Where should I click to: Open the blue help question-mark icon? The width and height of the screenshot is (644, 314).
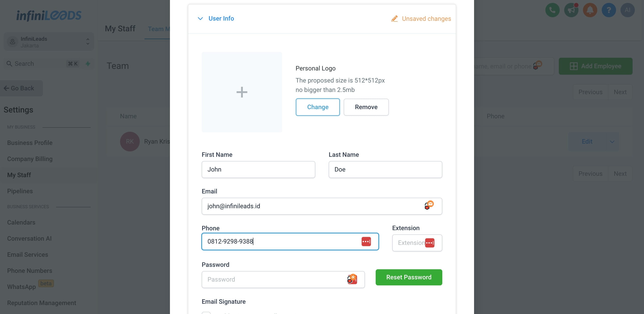[x=609, y=10]
